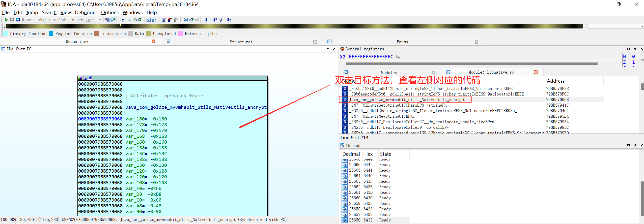The width and height of the screenshot is (644, 224).
Task: Open the Edit menu
Action: point(18,12)
